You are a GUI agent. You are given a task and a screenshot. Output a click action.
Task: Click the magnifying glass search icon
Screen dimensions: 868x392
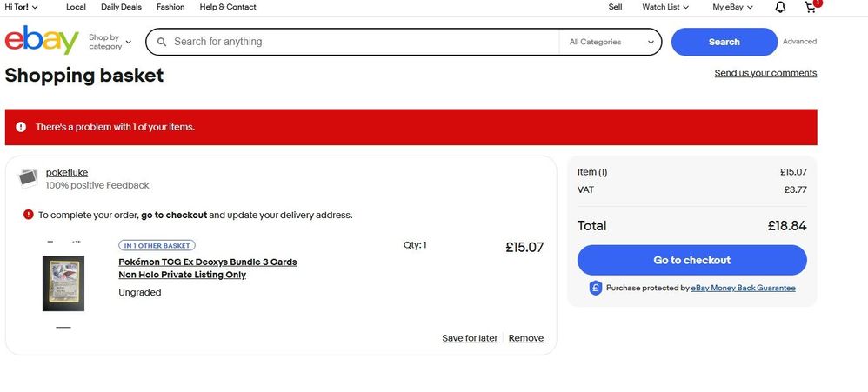pyautogui.click(x=160, y=42)
